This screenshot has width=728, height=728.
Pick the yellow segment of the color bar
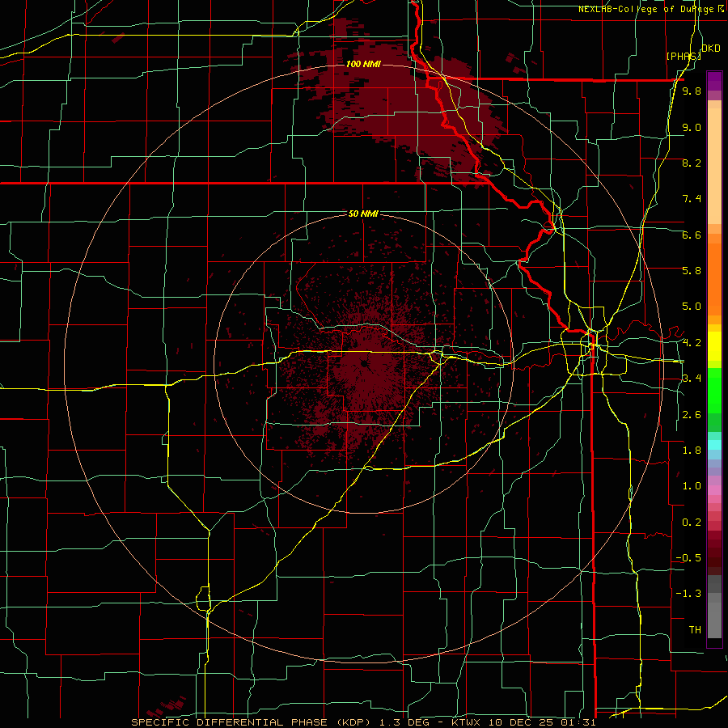click(x=714, y=346)
